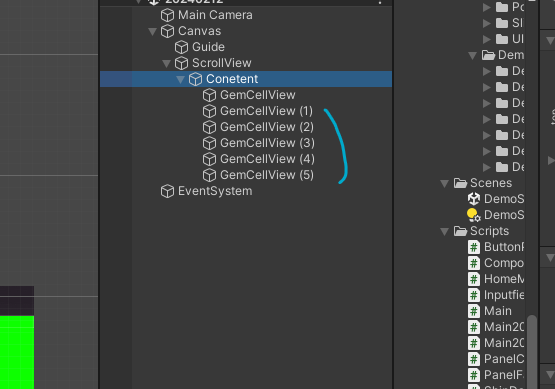Click the Unity scene icon for DemoS

(474, 199)
